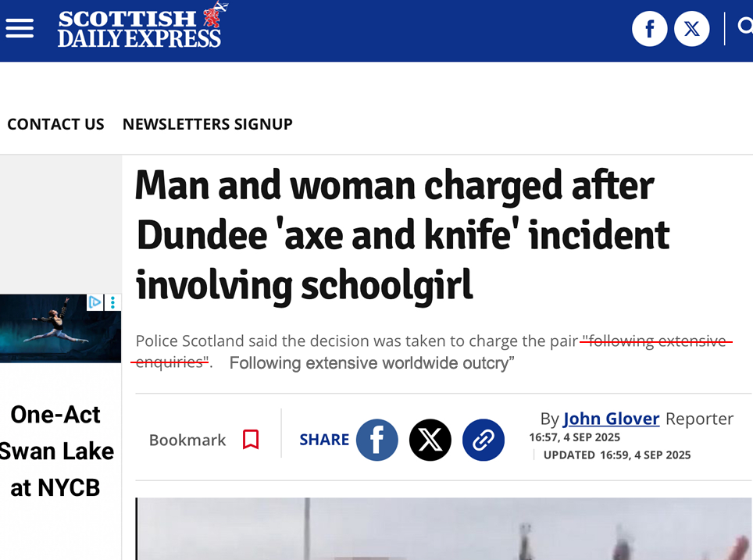This screenshot has height=560, width=753.
Task: Bookmark this article with red icon
Action: click(x=251, y=440)
